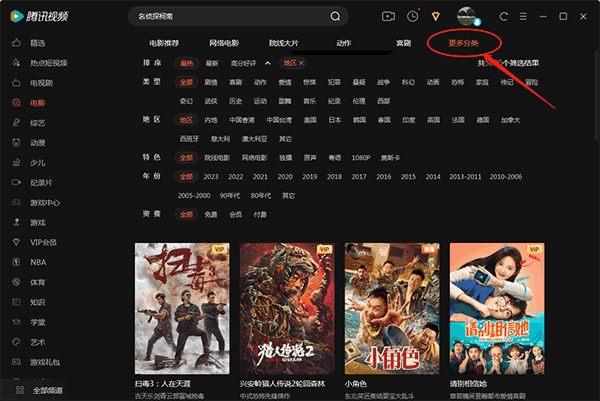This screenshot has height=401, width=600.
Task: Click the 电视剧 TV icon in sidebar
Action: pyautogui.click(x=16, y=82)
